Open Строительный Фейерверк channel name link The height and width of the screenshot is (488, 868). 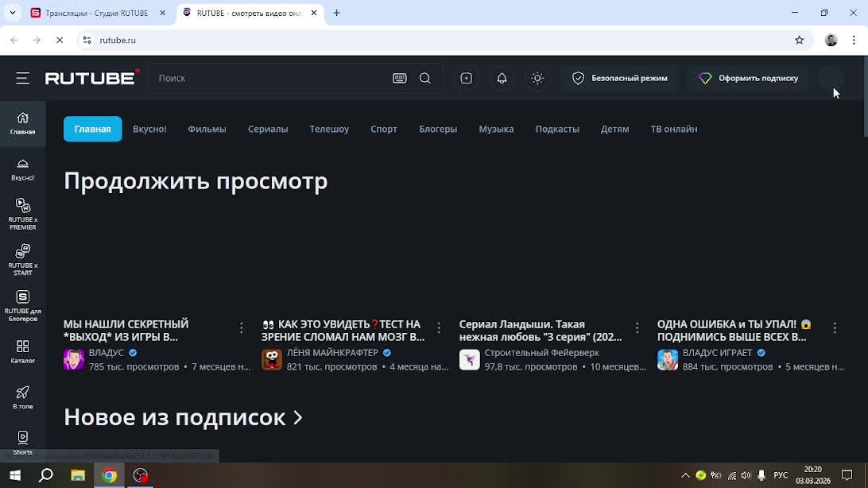[542, 352]
